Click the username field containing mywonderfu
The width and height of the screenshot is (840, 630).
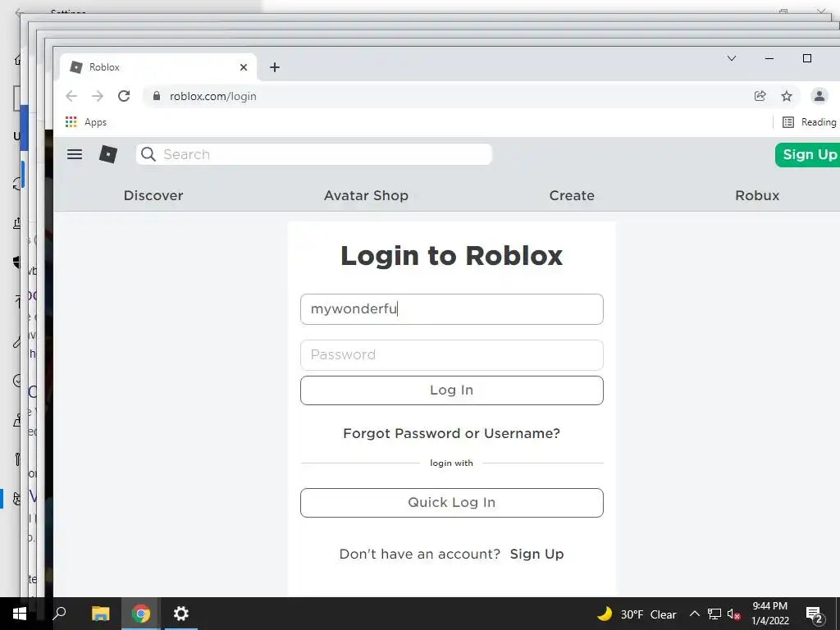[452, 309]
